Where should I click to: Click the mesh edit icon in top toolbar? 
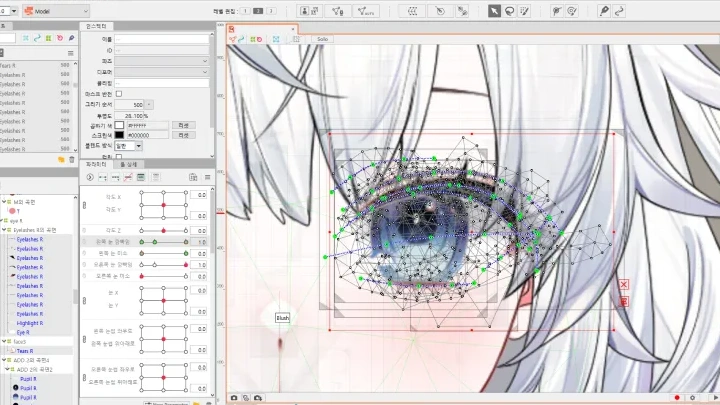coord(338,11)
